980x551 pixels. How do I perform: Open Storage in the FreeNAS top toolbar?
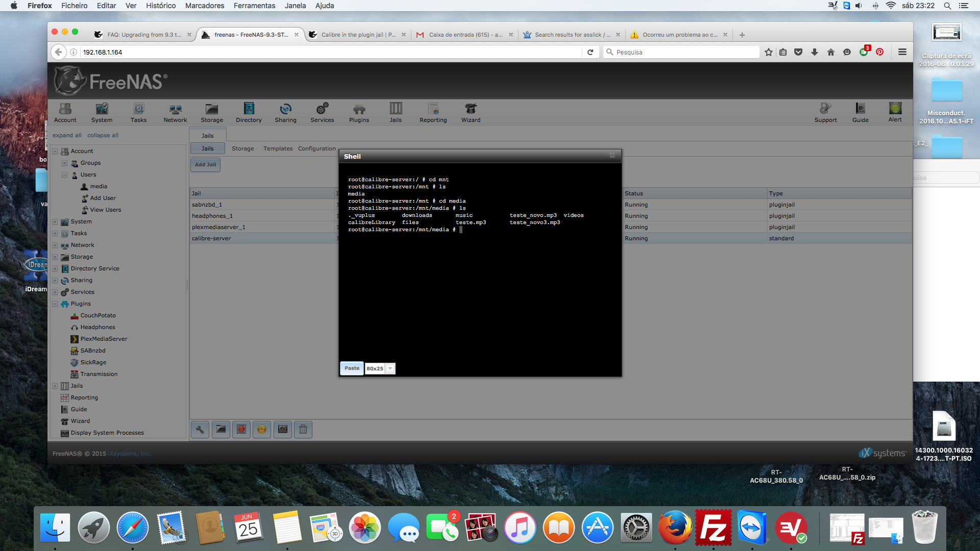pyautogui.click(x=212, y=113)
